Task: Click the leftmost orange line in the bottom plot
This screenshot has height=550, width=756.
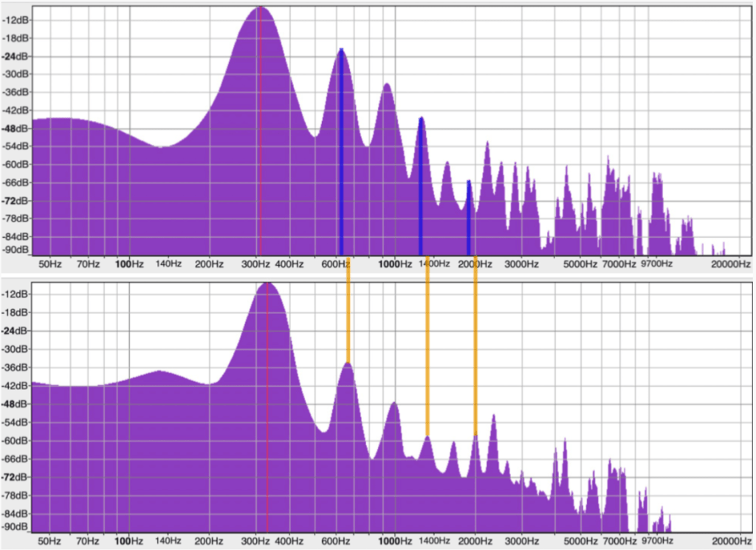Action: (x=348, y=310)
